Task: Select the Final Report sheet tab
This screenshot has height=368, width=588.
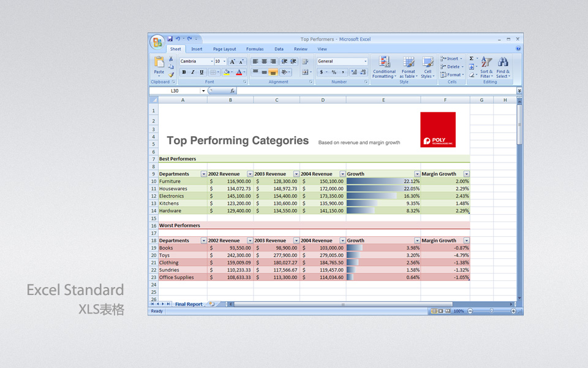Action: pyautogui.click(x=189, y=304)
